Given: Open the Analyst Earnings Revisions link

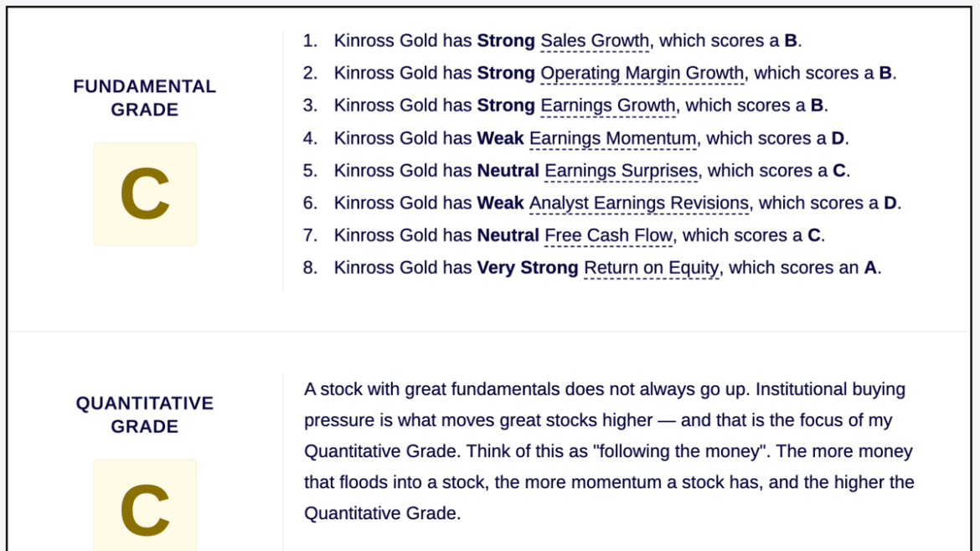Looking at the screenshot, I should click(639, 203).
